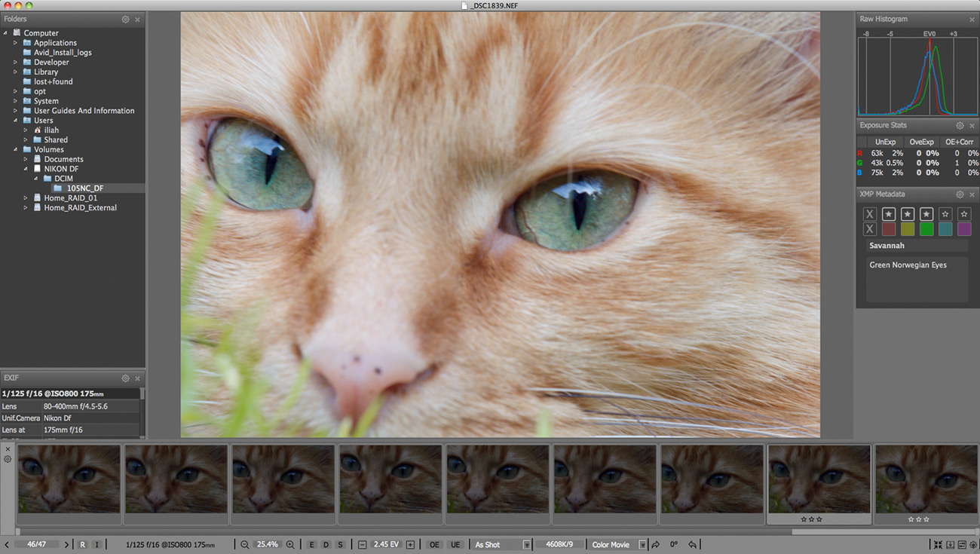The width and height of the screenshot is (980, 554).
Task: Select the Home_RAID_01 volume
Action: pyautogui.click(x=70, y=198)
